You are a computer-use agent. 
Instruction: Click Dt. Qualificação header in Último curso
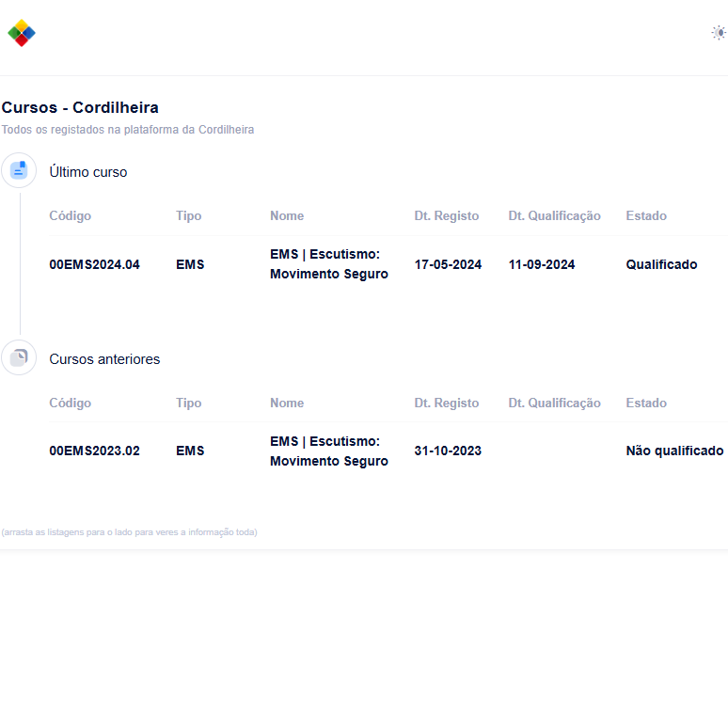pyautogui.click(x=554, y=216)
